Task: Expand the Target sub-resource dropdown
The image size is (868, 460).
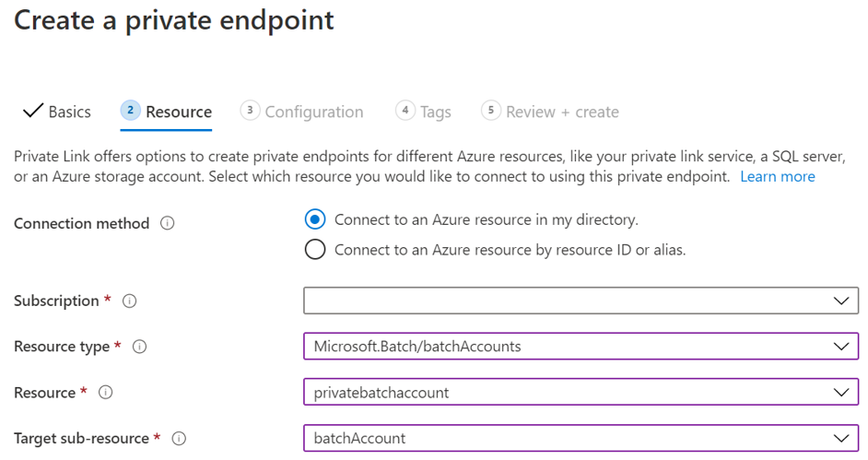Action: pyautogui.click(x=581, y=439)
